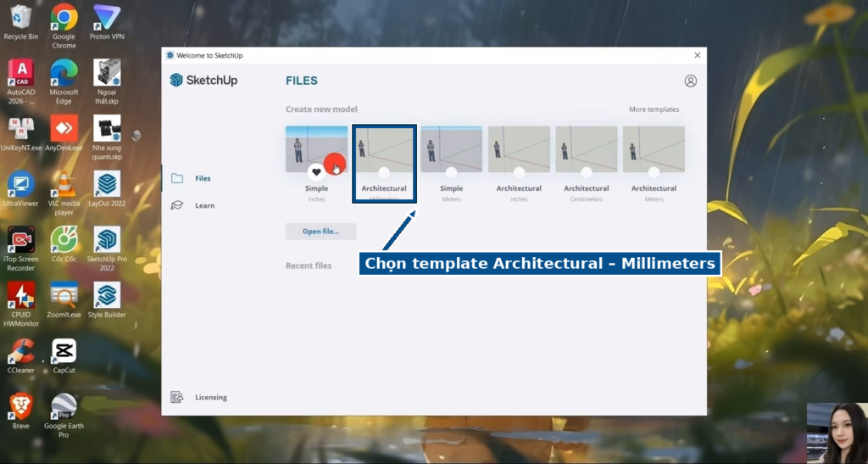The height and width of the screenshot is (464, 868).
Task: Launch Google Chrome from desktop
Action: pos(64,26)
